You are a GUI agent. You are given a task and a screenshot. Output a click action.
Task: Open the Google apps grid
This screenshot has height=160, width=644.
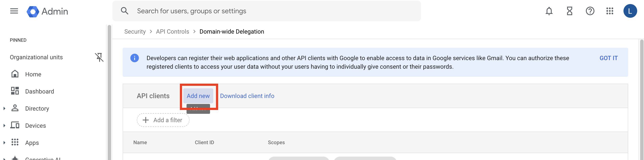pyautogui.click(x=610, y=11)
